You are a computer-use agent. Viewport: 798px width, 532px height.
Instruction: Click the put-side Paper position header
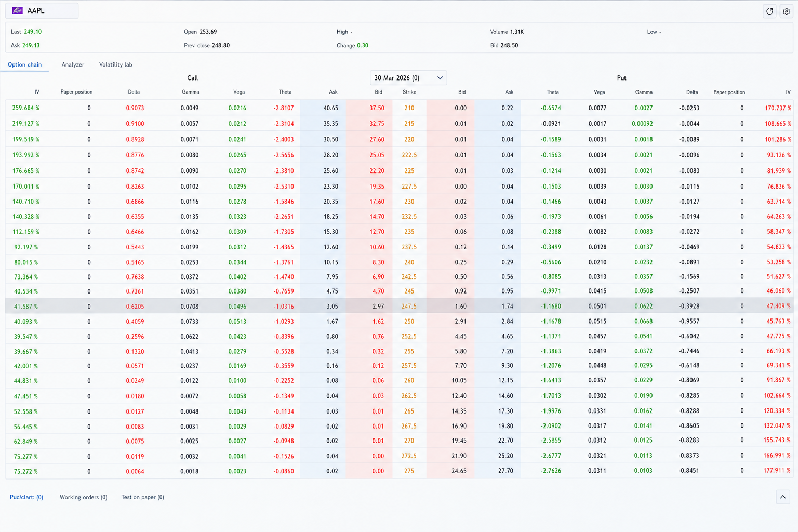point(729,92)
